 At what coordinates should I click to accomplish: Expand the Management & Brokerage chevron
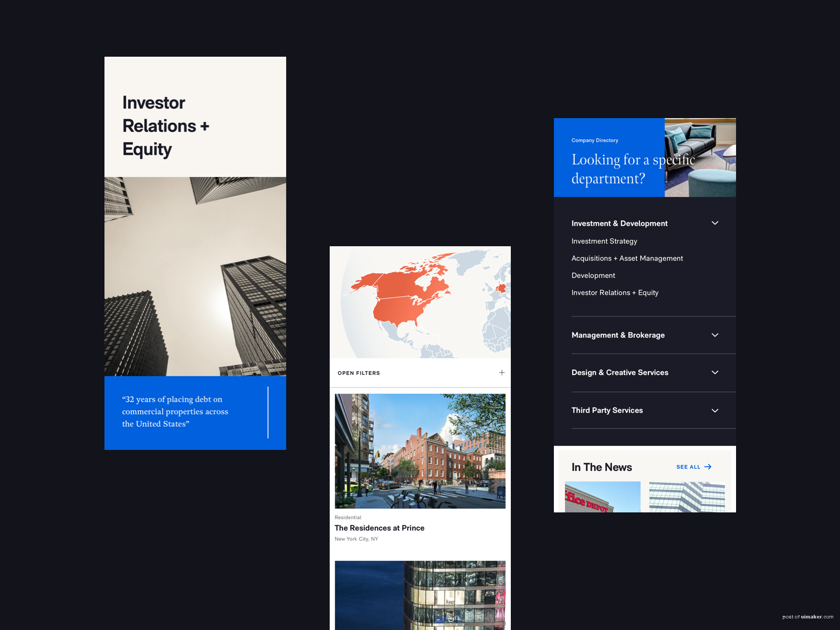715,335
